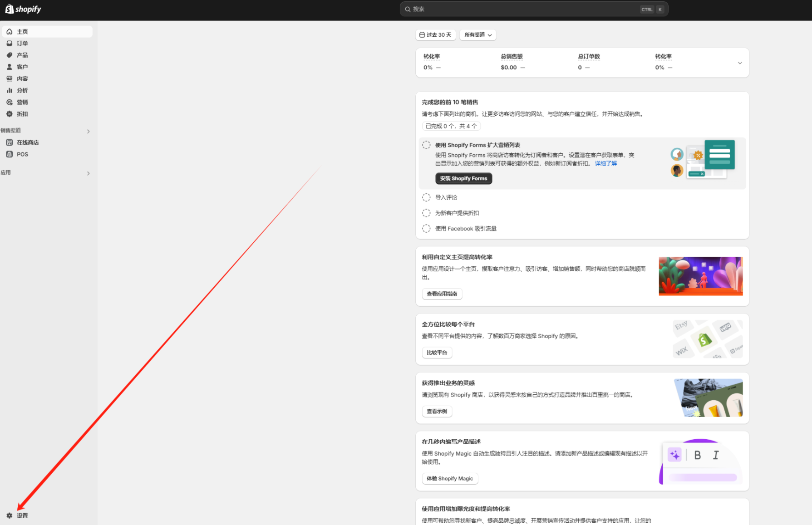
Task: Open the 订单 menu item
Action: click(x=47, y=44)
